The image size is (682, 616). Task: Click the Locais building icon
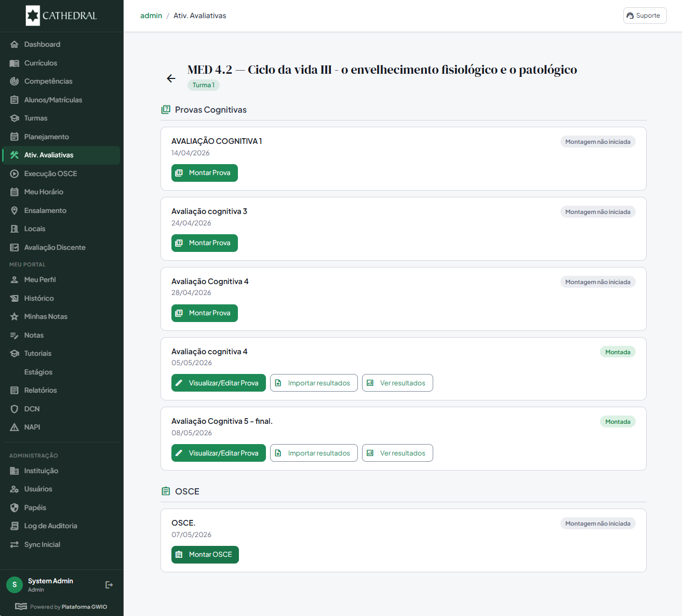(x=15, y=229)
